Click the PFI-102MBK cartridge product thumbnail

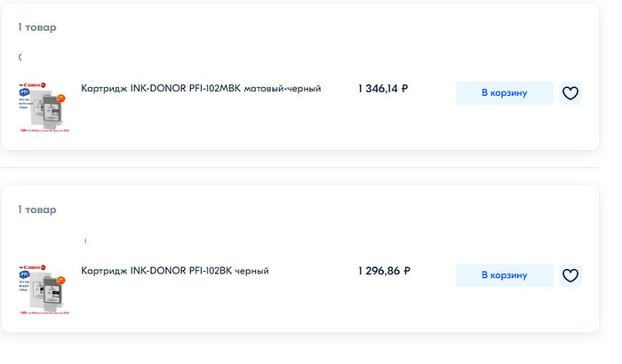point(44,107)
